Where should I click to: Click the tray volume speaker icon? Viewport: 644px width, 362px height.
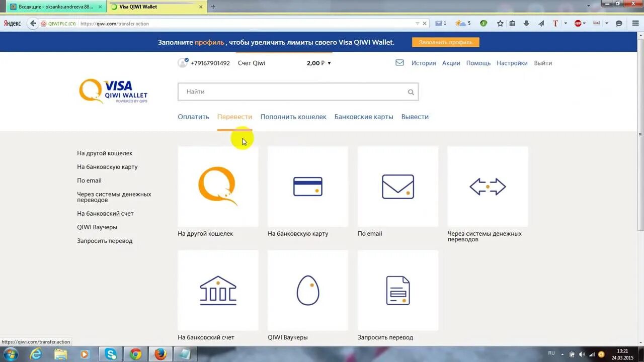pyautogui.click(x=582, y=354)
